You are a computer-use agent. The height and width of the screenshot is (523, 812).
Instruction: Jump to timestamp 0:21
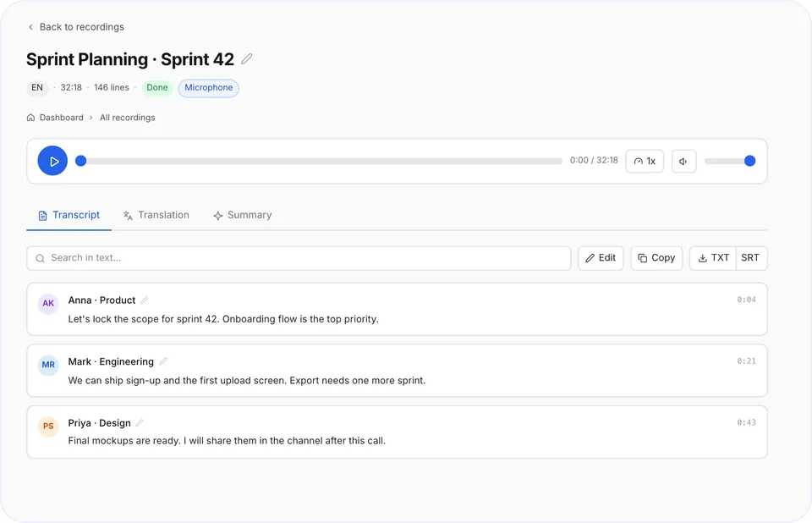click(746, 361)
